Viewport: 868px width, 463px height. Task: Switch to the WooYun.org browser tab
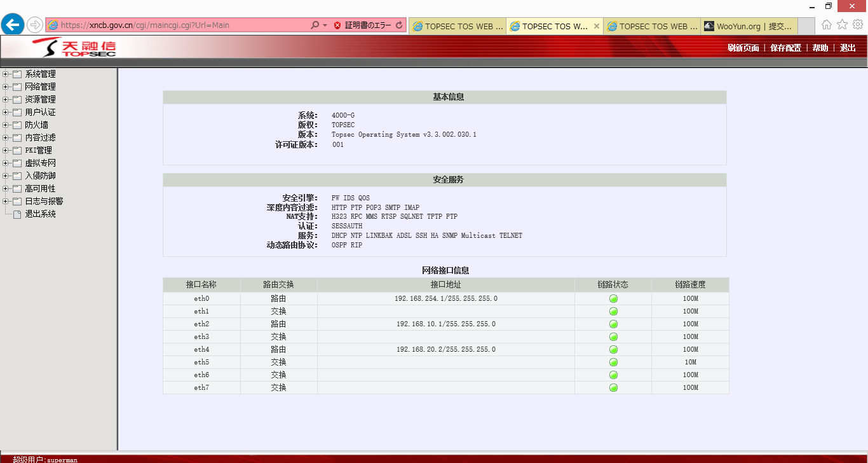(749, 26)
